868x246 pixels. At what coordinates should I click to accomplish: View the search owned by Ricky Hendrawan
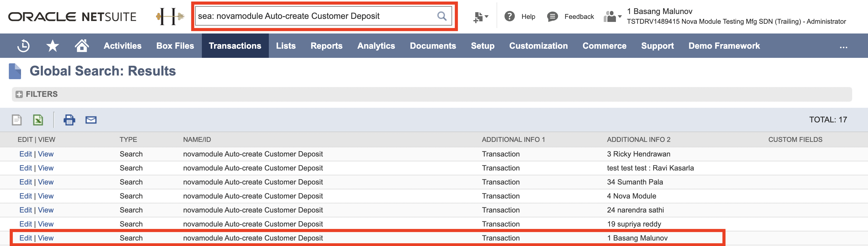point(46,154)
